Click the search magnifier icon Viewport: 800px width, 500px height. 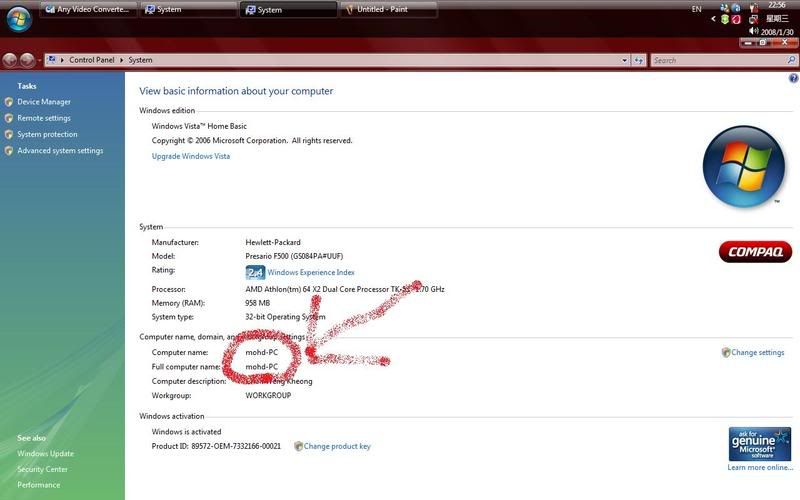pyautogui.click(x=791, y=60)
